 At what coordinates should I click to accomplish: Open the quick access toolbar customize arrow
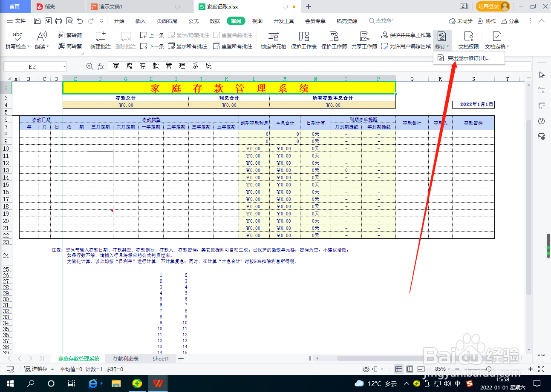click(101, 21)
